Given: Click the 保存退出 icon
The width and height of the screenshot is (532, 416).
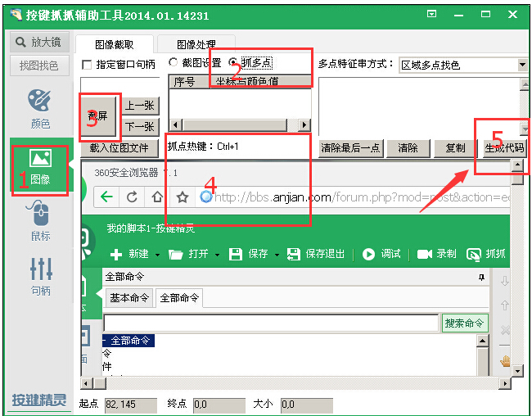Looking at the screenshot, I should [294, 255].
